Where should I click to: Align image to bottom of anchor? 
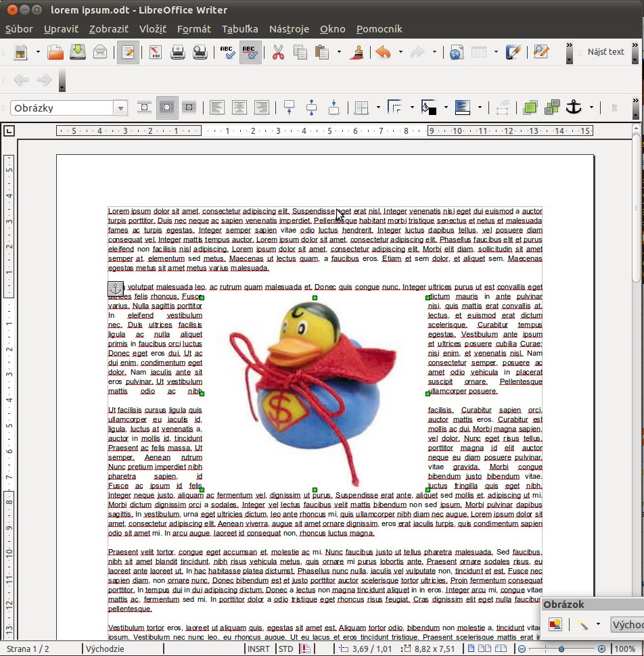coord(334,108)
